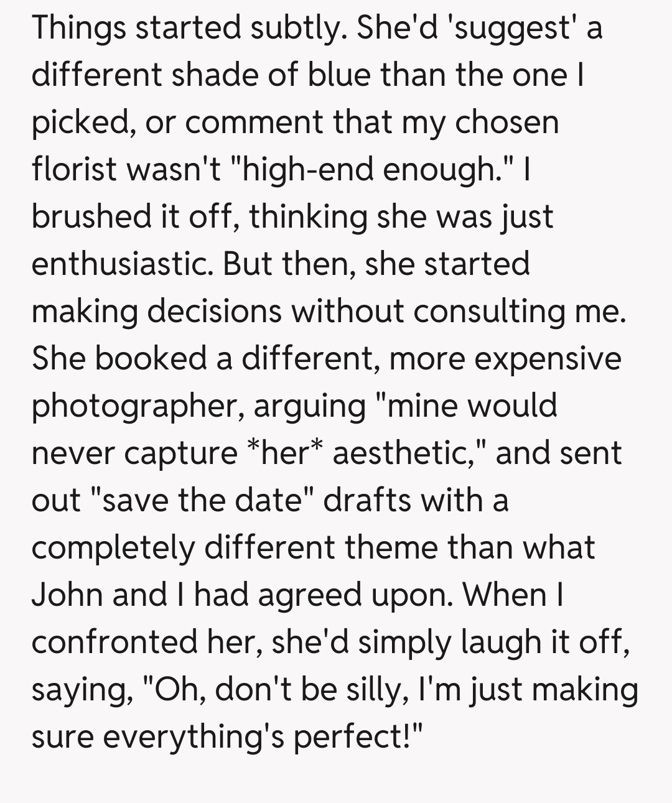The height and width of the screenshot is (803, 672).
Task: Click the word "decisions"
Action: 214,311
